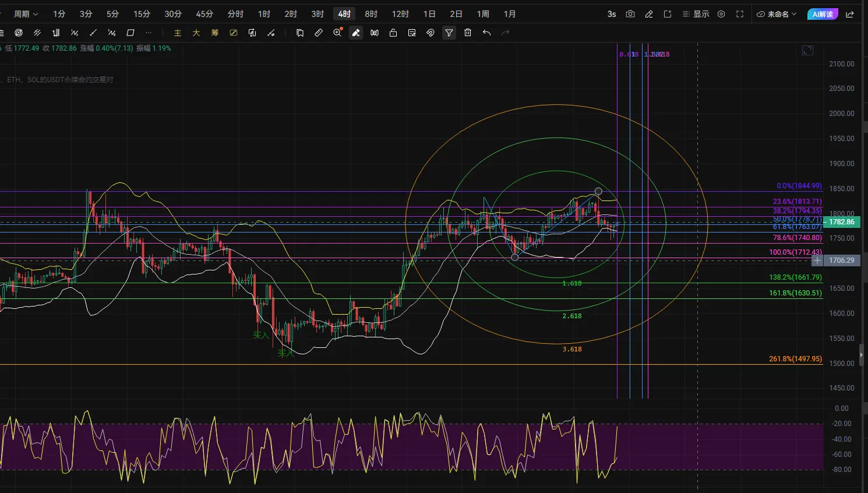Click the AI解读 button
Image resolution: width=868 pixels, height=493 pixels.
point(823,14)
